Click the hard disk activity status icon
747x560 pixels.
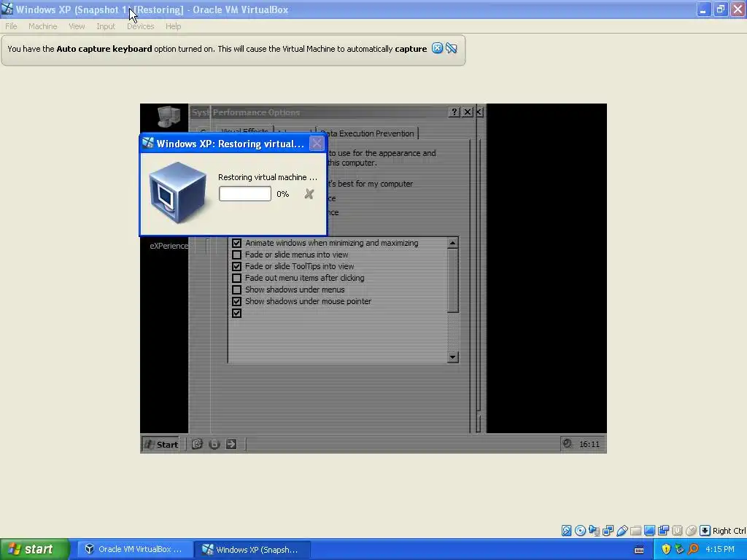pos(566,531)
